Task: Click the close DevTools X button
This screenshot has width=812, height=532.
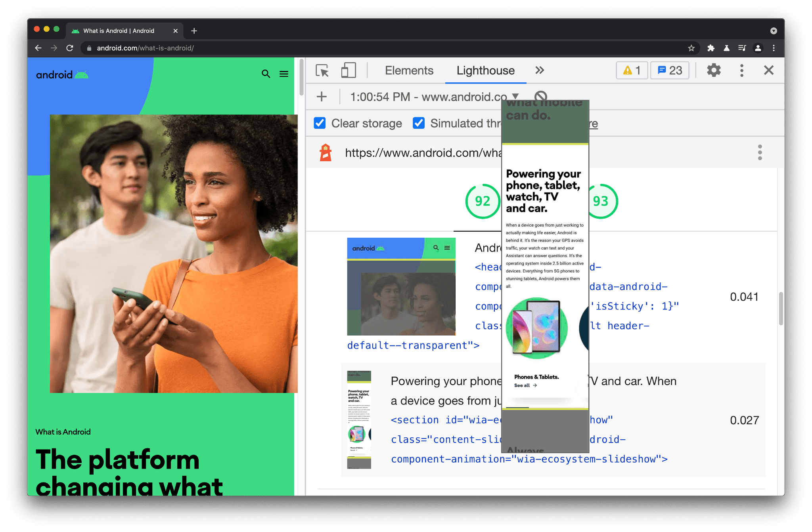Action: (x=769, y=70)
